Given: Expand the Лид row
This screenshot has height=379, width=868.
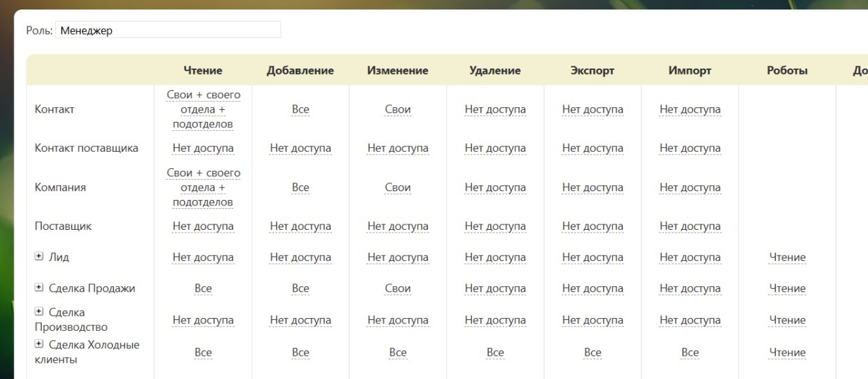Looking at the screenshot, I should pyautogui.click(x=39, y=256).
